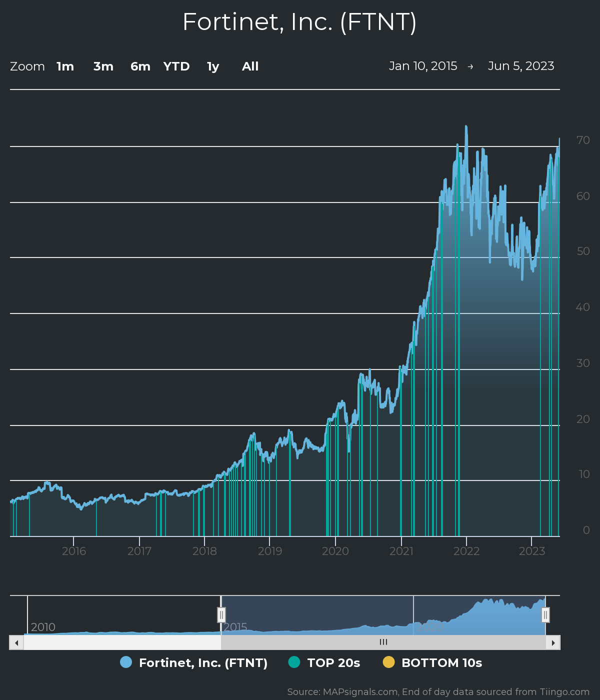Click the 2016 x-axis label
Viewport: 600px width, 700px height.
74,551
